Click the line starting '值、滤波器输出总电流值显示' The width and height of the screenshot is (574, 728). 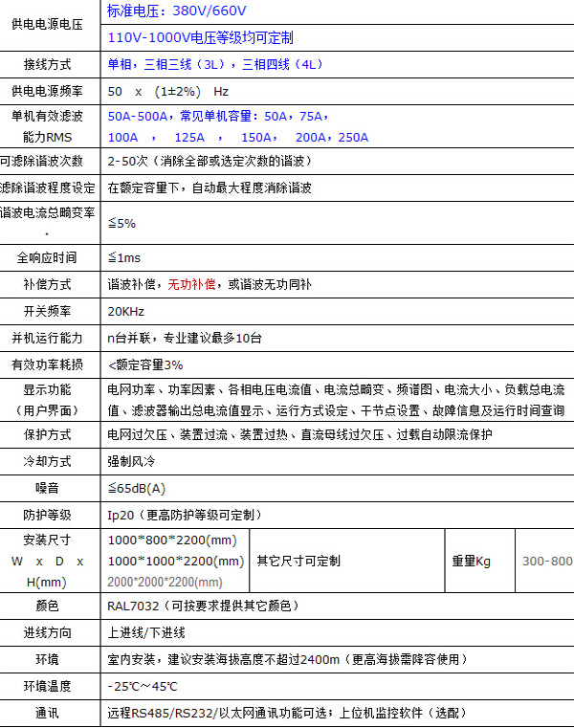336,410
